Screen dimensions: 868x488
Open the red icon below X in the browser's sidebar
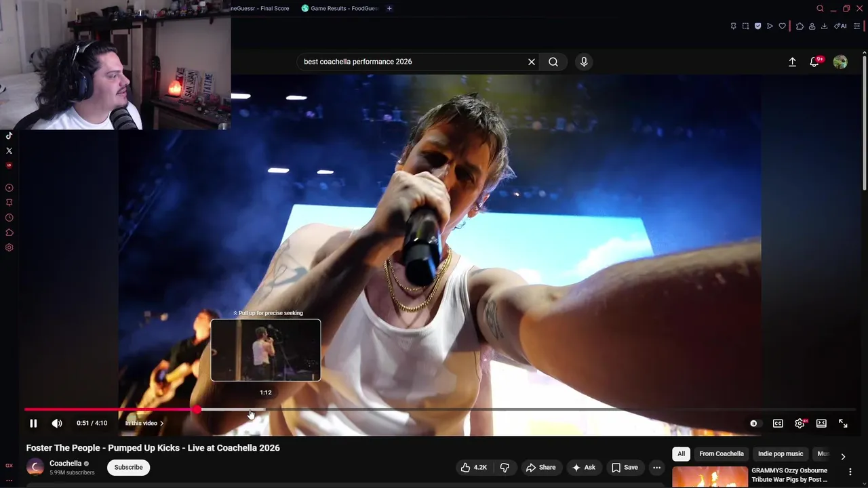tap(9, 165)
